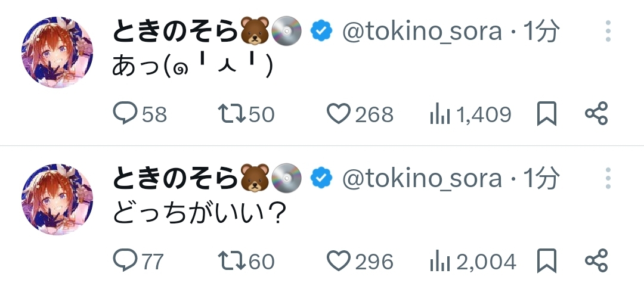This screenshot has height=289, width=644.
Task: Share the あっ tweet
Action: (x=596, y=113)
